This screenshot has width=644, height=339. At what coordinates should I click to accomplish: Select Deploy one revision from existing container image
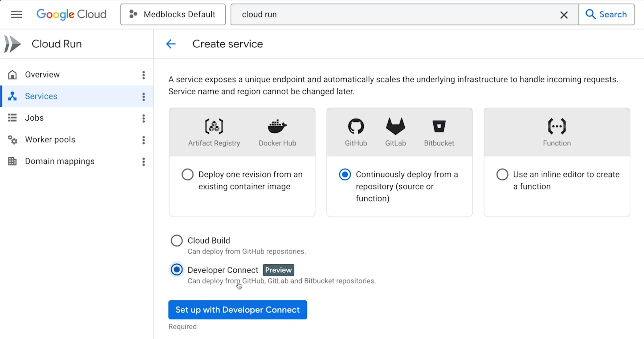coord(187,175)
